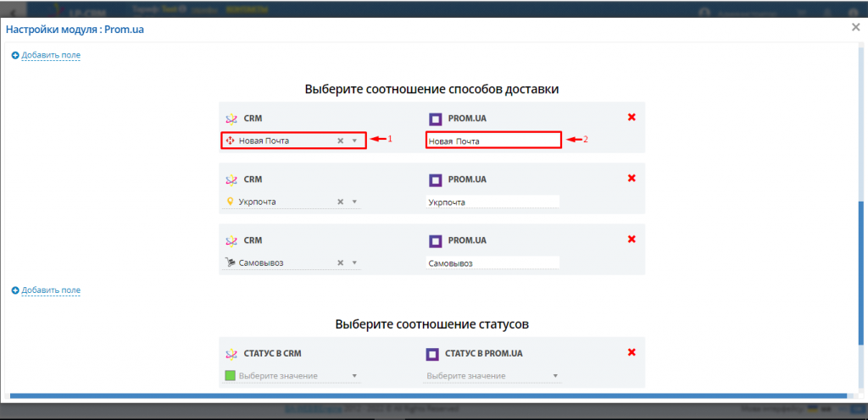The width and height of the screenshot is (868, 420).
Task: Click the 'Добавить поле' link below the Самовывоз row
Action: pos(51,290)
